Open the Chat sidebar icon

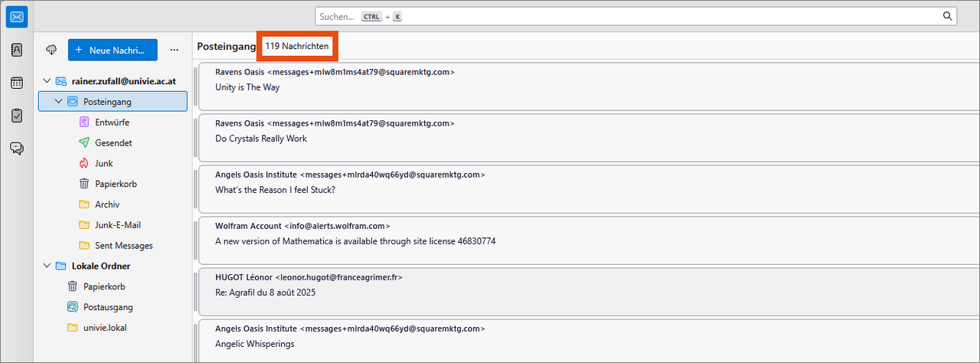point(16,149)
